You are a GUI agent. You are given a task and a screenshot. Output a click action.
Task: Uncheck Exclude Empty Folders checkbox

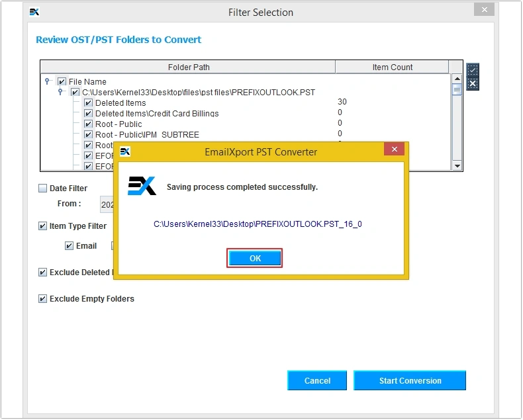(x=42, y=299)
